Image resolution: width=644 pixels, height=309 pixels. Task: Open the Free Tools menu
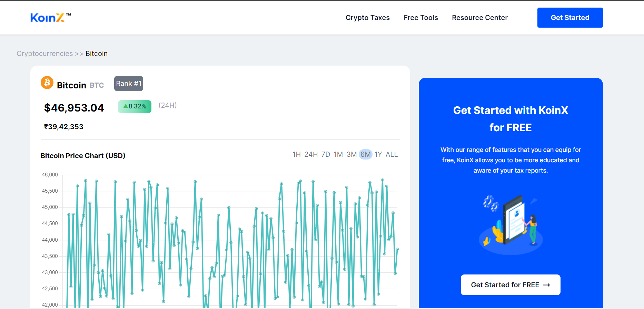pyautogui.click(x=421, y=18)
